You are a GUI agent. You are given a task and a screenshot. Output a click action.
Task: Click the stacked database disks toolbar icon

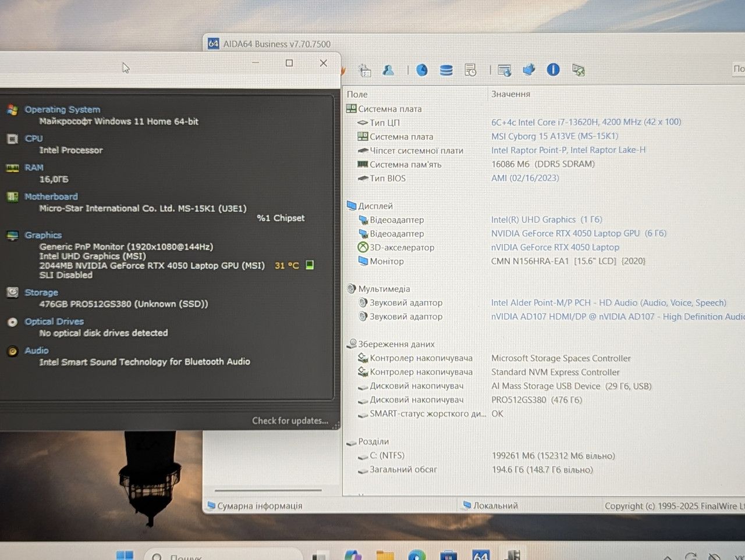[446, 70]
